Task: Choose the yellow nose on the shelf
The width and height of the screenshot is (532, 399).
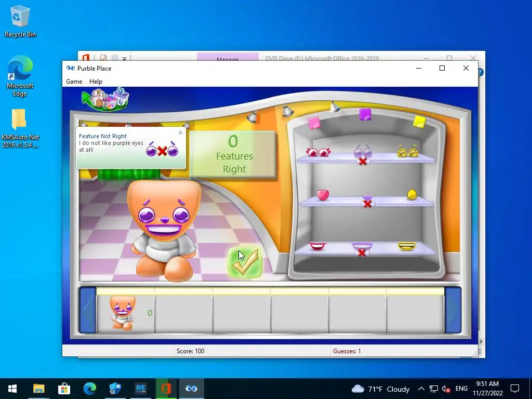Action: [x=411, y=194]
